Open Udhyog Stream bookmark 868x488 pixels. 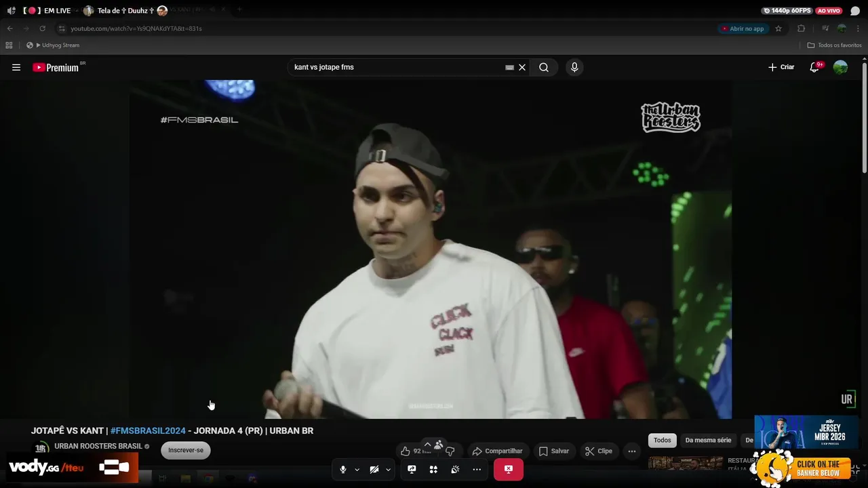pyautogui.click(x=53, y=45)
